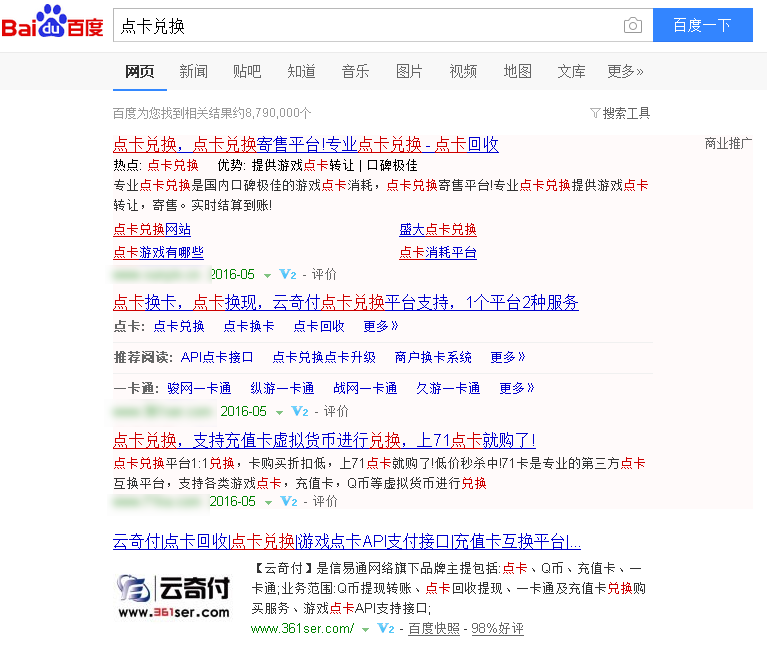The width and height of the screenshot is (767, 652).
Task: Switch to the 视频 tab
Action: (463, 71)
